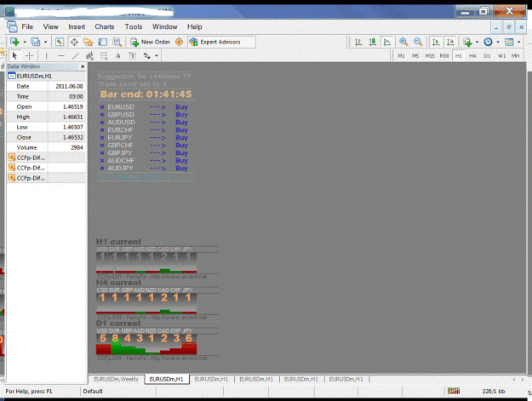Open the File menu

click(27, 26)
